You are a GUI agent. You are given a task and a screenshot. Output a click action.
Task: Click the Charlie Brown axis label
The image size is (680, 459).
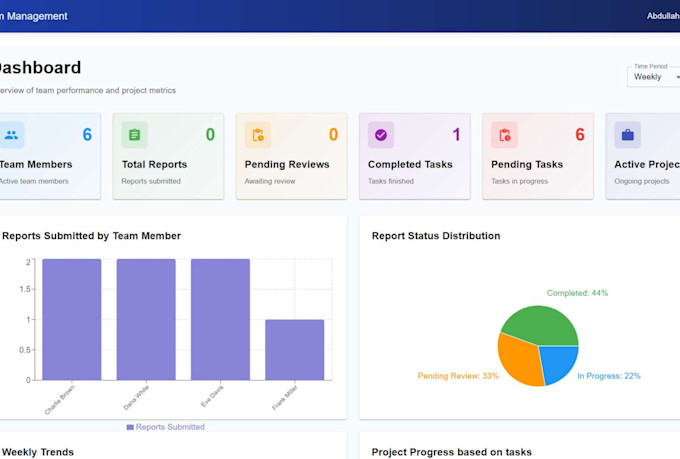(59, 400)
